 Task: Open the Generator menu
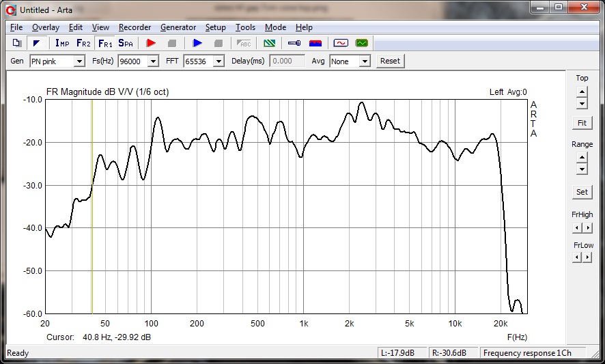click(178, 27)
